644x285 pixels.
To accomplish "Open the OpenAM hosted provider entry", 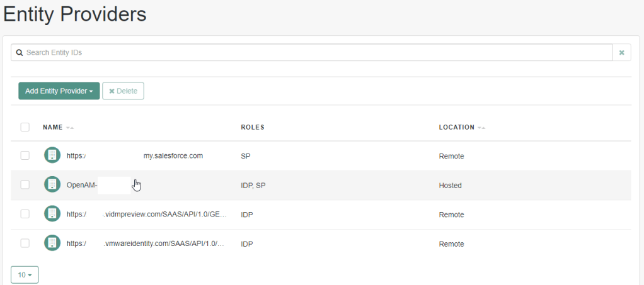I will click(82, 186).
